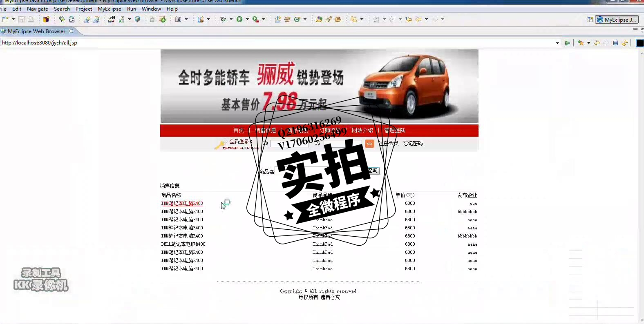Viewport: 644px width, 324px height.
Task: Click the browser back arrow icon
Action: (597, 43)
